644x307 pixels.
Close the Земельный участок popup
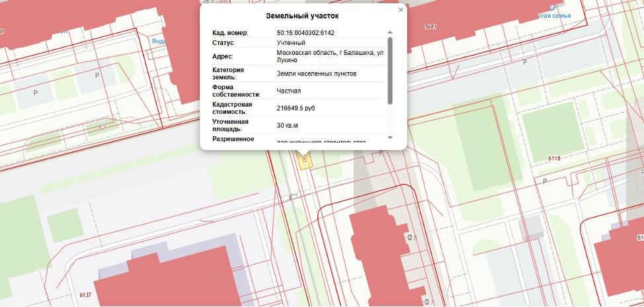point(401,10)
